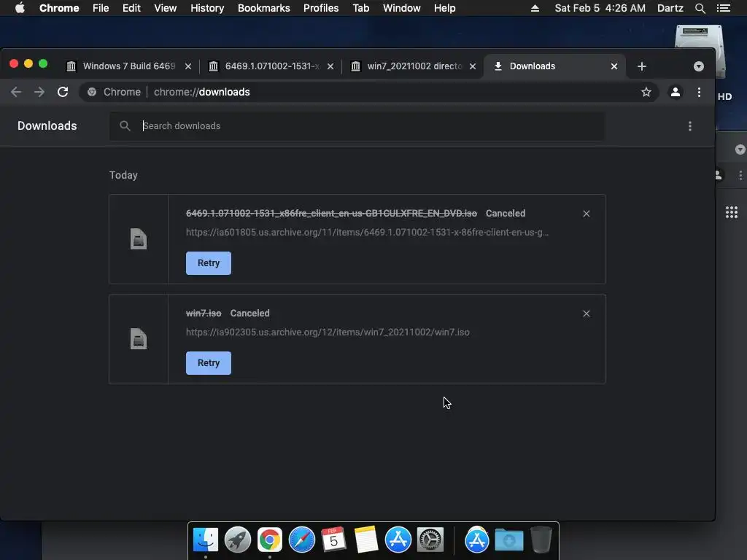Open the Bookmarks menu
Image resolution: width=747 pixels, height=560 pixels.
click(264, 8)
